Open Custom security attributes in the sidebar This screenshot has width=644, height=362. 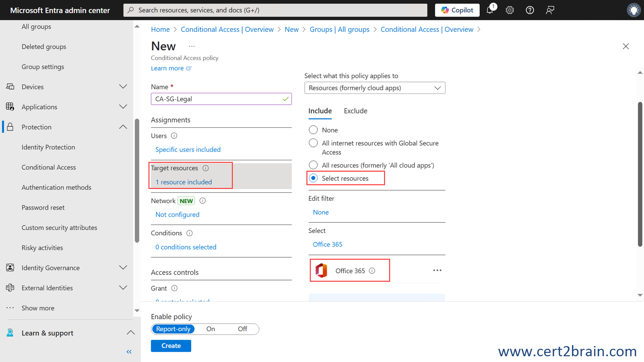(x=59, y=228)
